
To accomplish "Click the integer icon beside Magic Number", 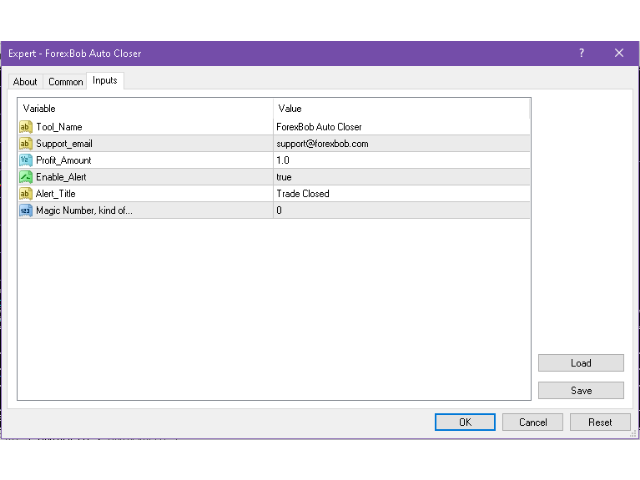I will (x=26, y=211).
